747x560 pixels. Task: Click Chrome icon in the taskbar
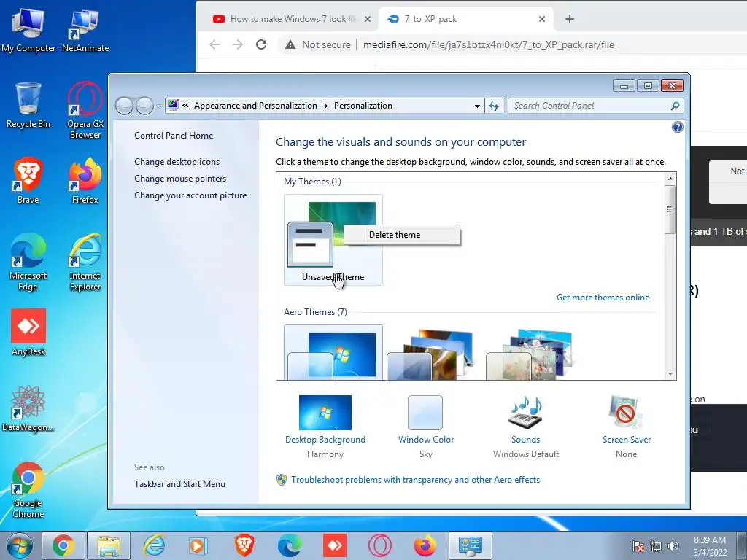[63, 545]
